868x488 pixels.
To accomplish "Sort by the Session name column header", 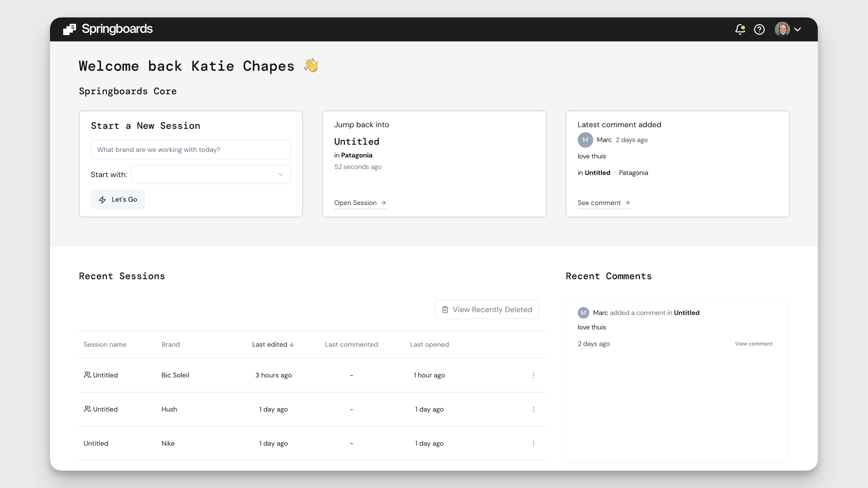I will pyautogui.click(x=105, y=344).
